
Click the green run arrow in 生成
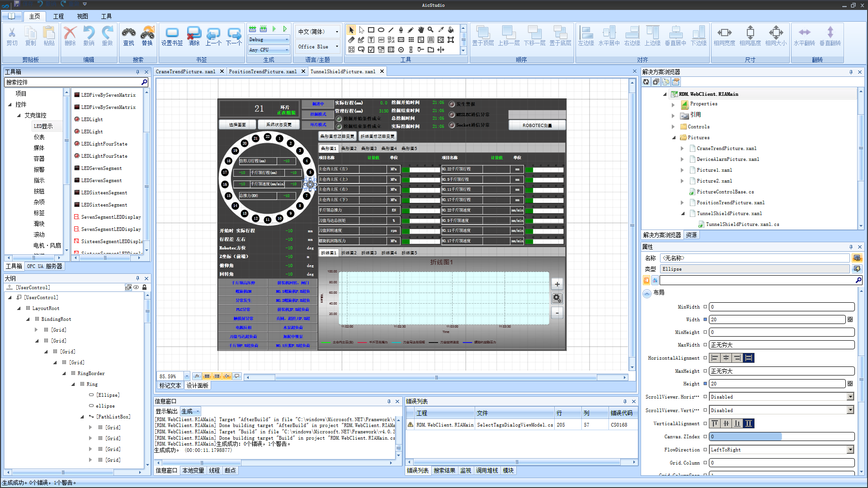coord(274,29)
